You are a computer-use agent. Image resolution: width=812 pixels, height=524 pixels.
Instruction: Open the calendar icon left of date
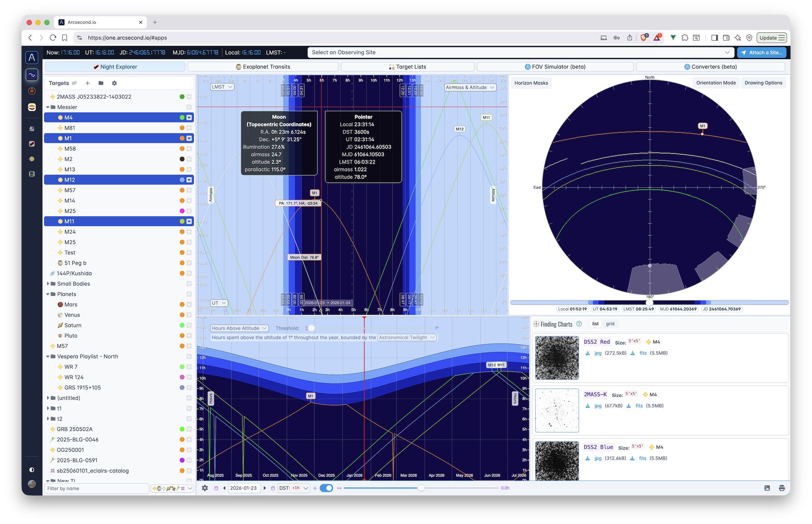(x=216, y=488)
